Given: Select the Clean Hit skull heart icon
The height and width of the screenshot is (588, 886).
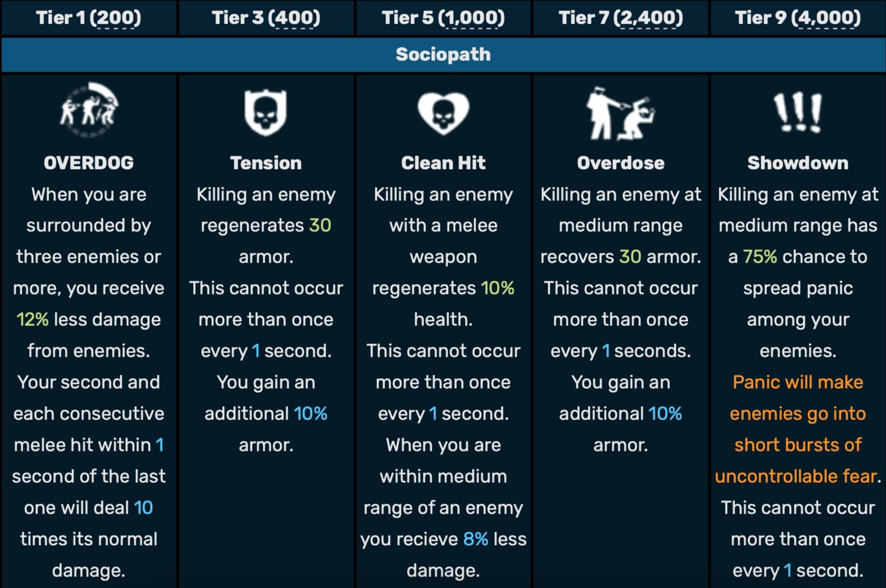Looking at the screenshot, I should coord(443,113).
